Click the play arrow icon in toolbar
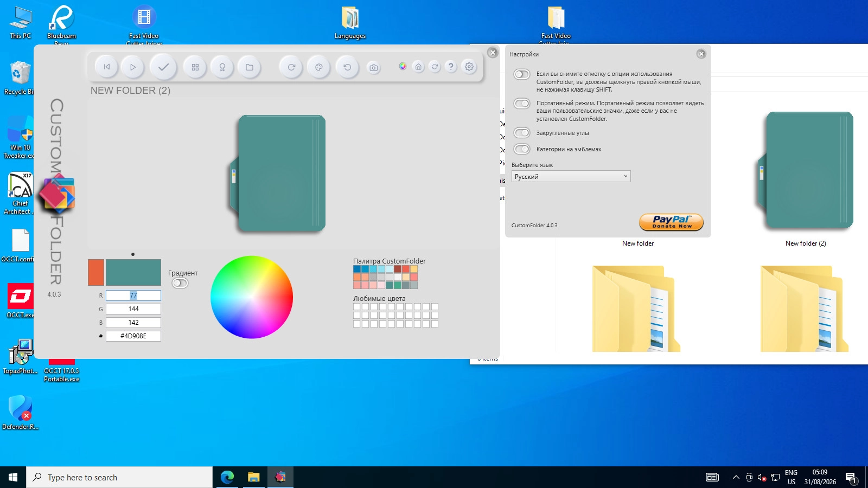The image size is (868, 488). pyautogui.click(x=133, y=67)
